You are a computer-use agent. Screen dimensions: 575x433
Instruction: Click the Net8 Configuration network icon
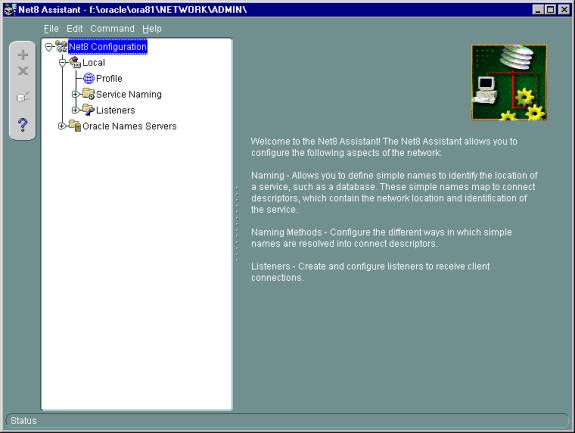click(x=61, y=46)
